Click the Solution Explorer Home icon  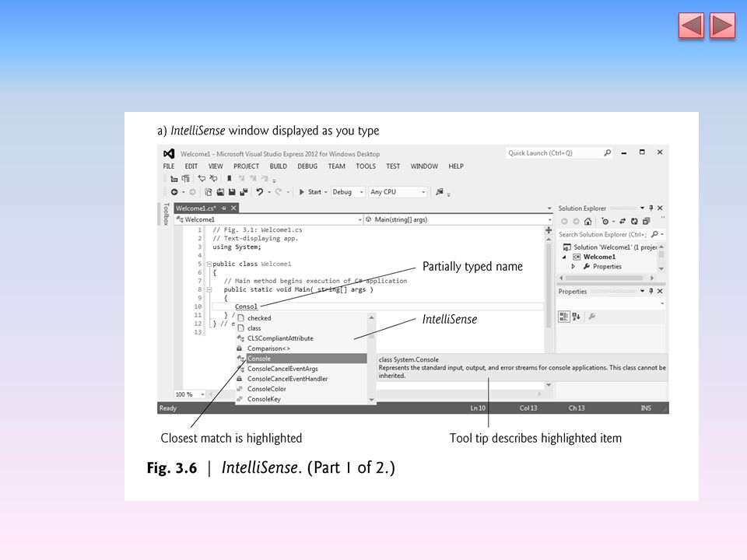point(588,221)
